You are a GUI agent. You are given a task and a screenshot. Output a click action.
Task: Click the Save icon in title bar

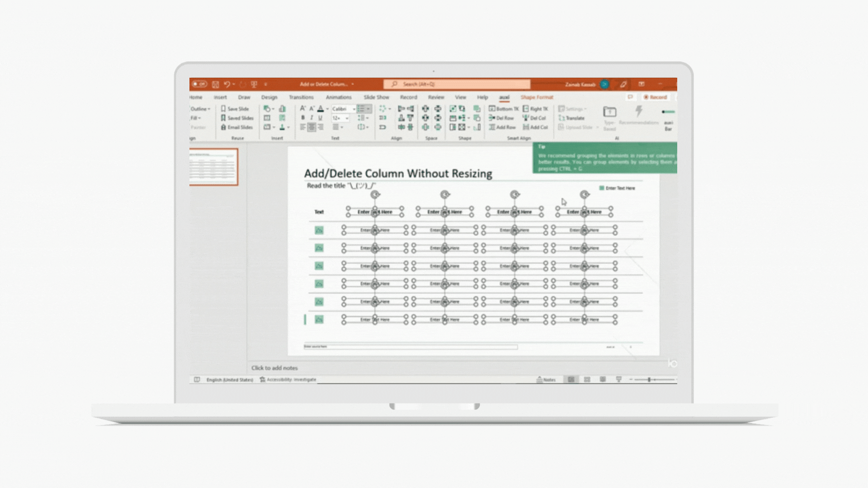pyautogui.click(x=216, y=84)
